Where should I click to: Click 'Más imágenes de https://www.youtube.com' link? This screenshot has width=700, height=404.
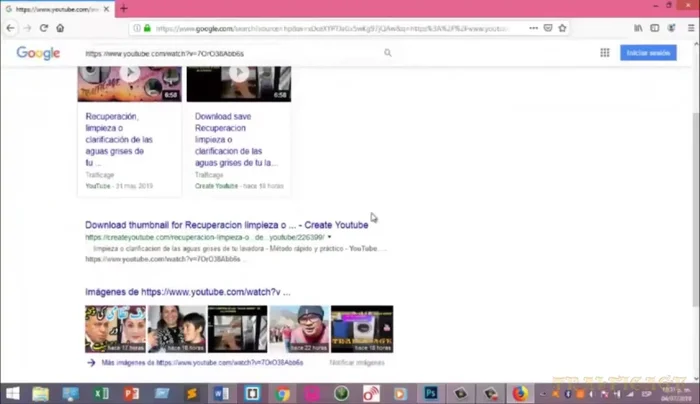[x=202, y=362]
